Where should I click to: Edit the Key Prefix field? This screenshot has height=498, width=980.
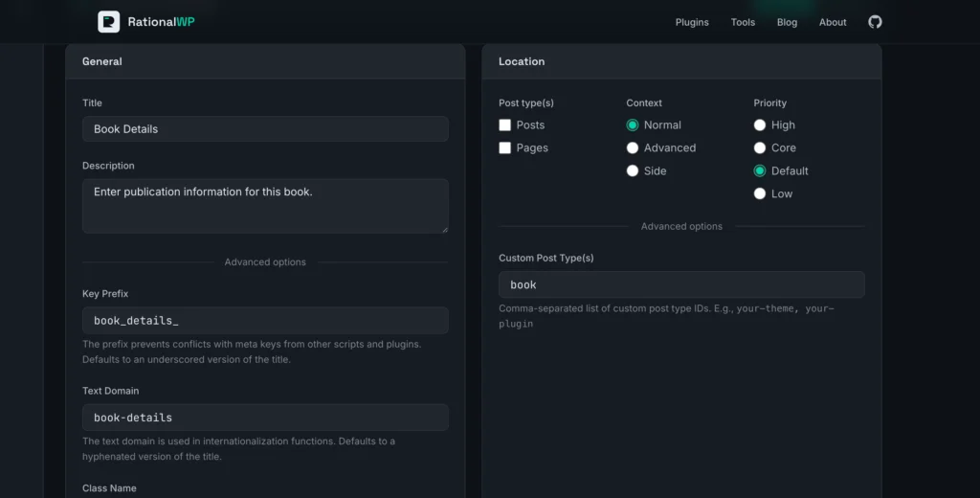tap(265, 320)
